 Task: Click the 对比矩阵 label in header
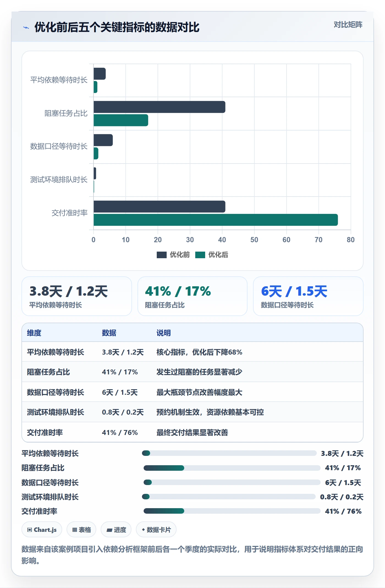click(x=348, y=25)
